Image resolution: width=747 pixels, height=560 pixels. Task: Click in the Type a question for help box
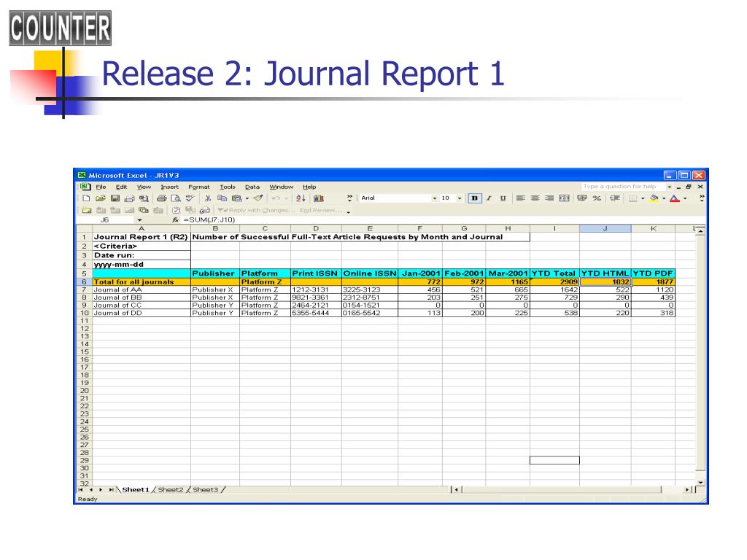[x=622, y=187]
